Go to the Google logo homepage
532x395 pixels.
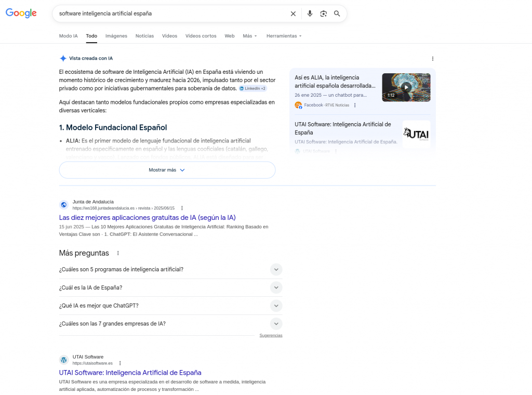tap(21, 14)
